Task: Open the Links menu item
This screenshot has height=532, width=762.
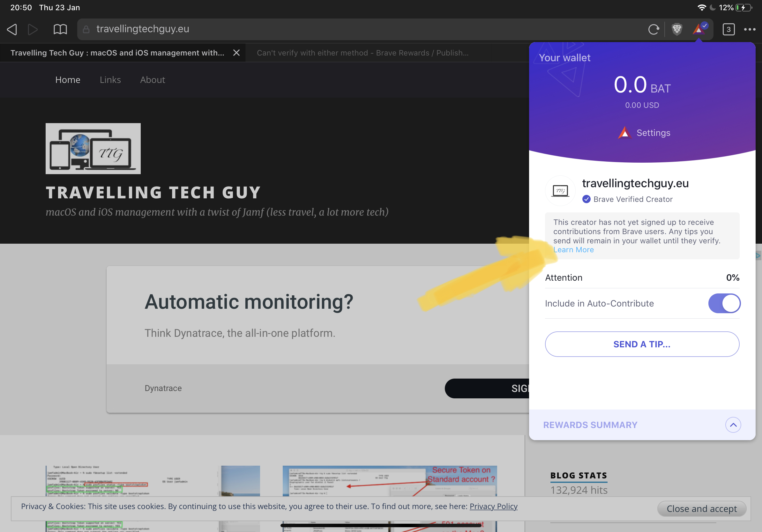Action: tap(110, 80)
